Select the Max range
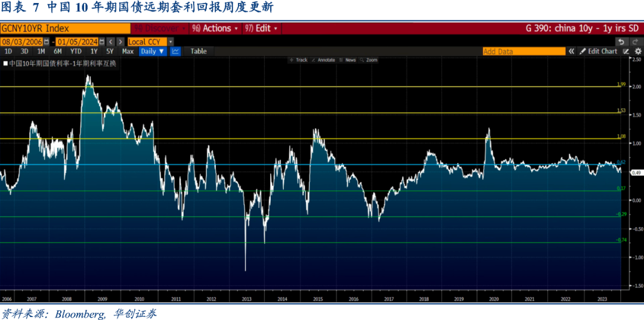This screenshot has width=644, height=320. coord(128,51)
